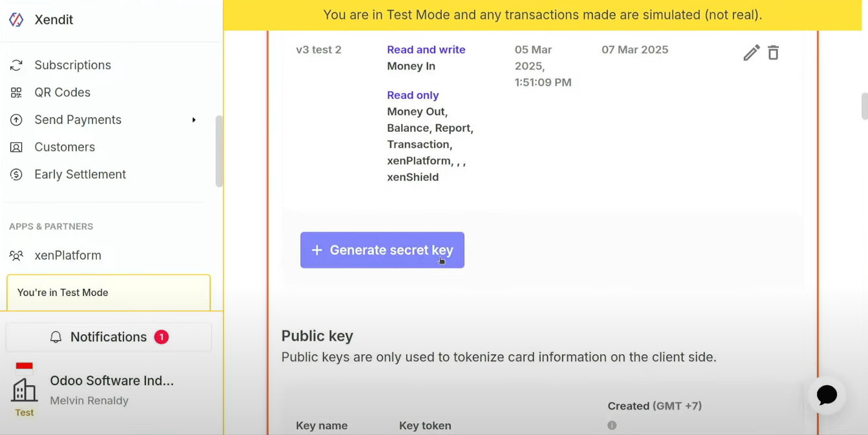The height and width of the screenshot is (435, 868).
Task: Open the Odoo Software Ind... account switcher
Action: (x=112, y=381)
